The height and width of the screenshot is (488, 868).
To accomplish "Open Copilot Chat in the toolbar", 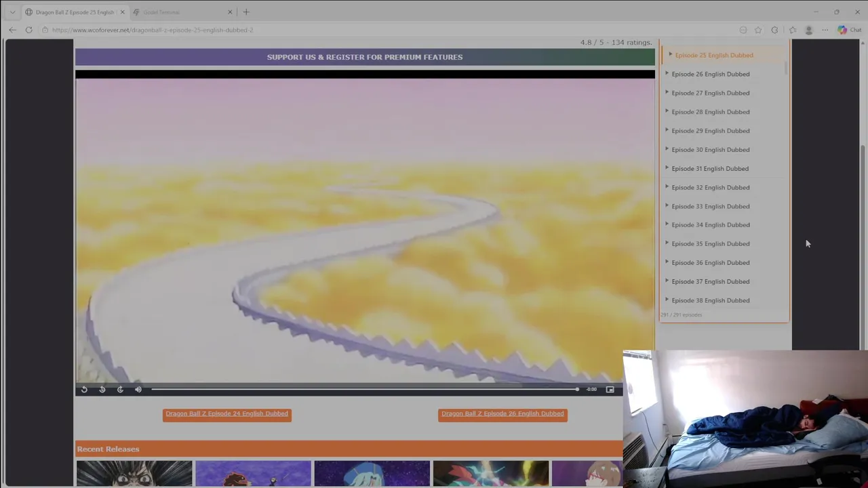I will click(x=849, y=30).
